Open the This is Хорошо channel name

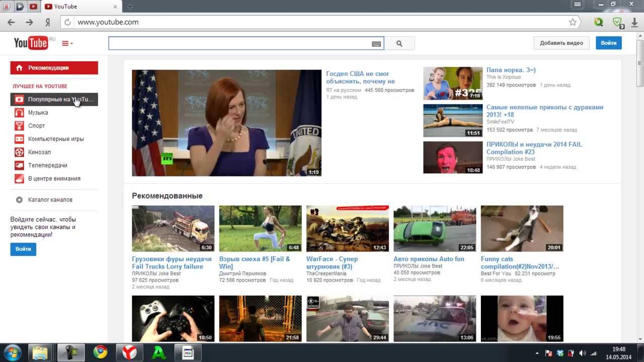click(504, 77)
